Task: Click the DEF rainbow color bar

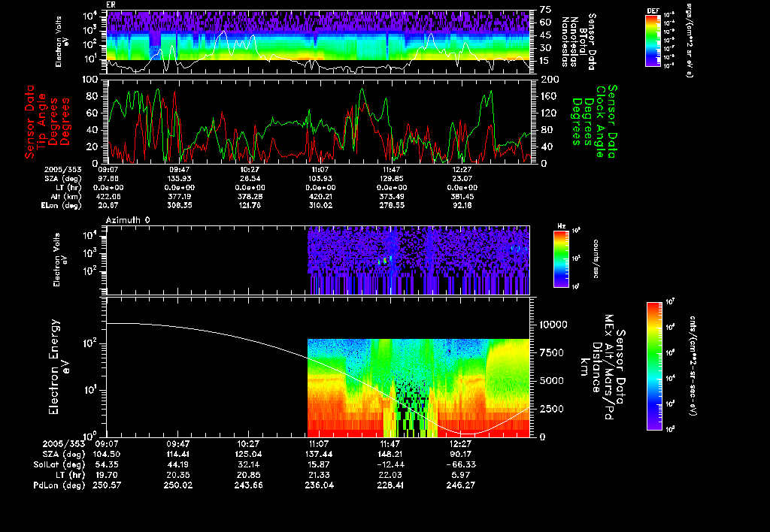Action: coord(653,41)
